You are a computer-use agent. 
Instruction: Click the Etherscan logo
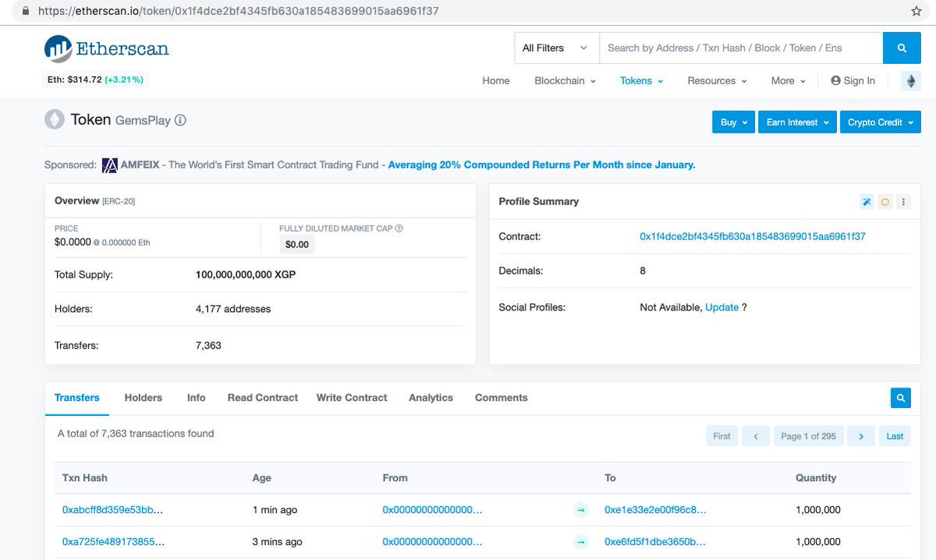point(107,48)
